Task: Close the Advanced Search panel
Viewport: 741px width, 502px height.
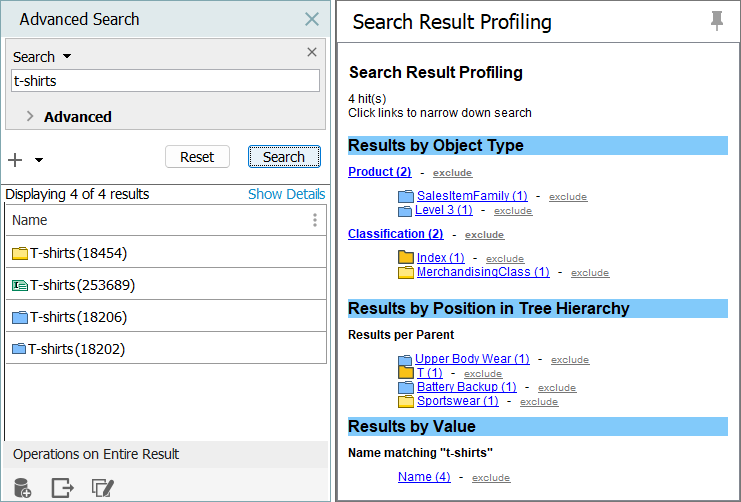Action: [312, 19]
